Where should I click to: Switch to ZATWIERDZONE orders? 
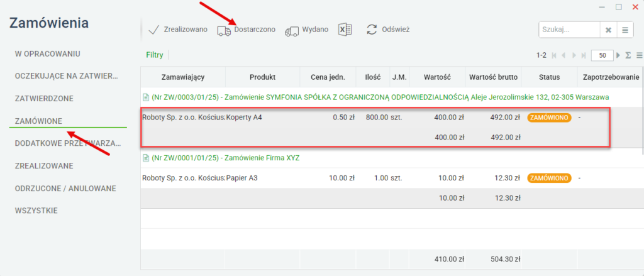(x=44, y=99)
